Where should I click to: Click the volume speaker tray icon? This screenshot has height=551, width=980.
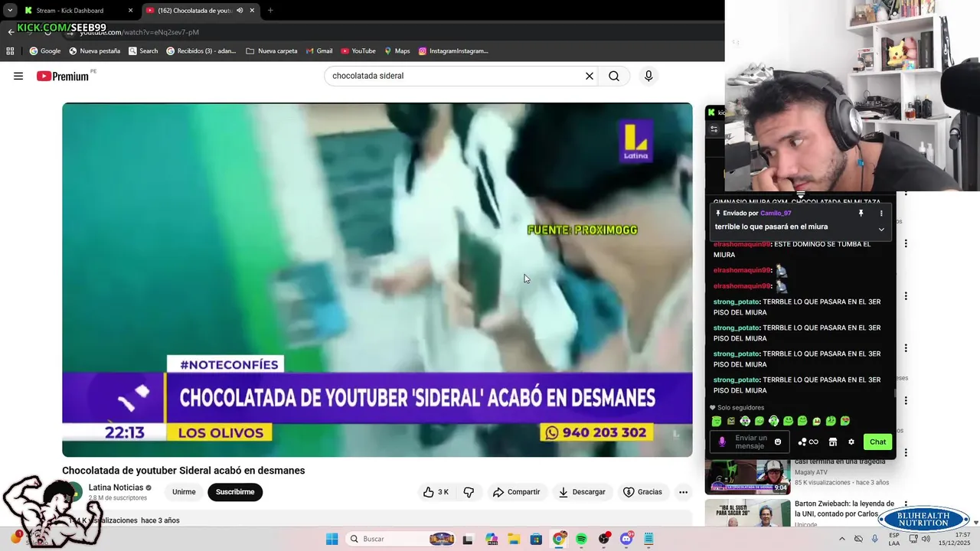click(925, 539)
